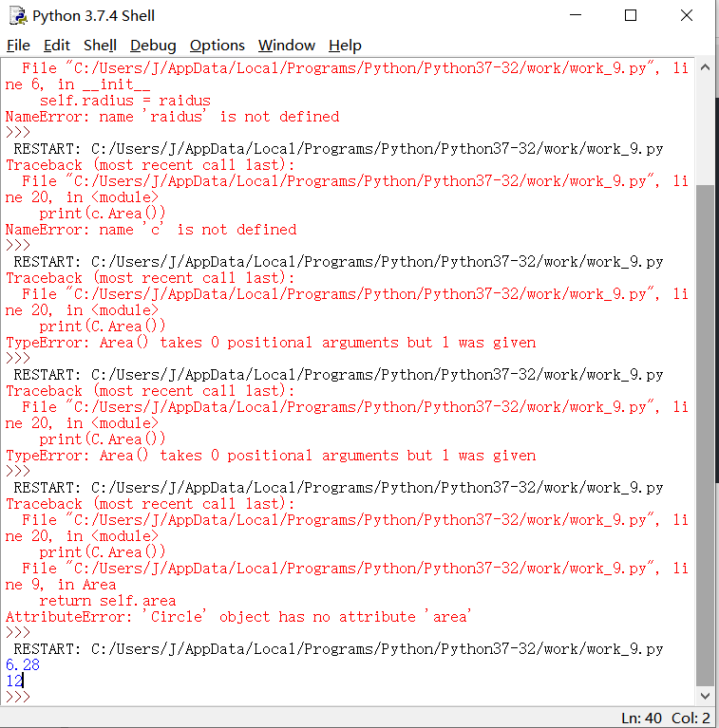Click the scrollbar up arrow

(x=705, y=67)
